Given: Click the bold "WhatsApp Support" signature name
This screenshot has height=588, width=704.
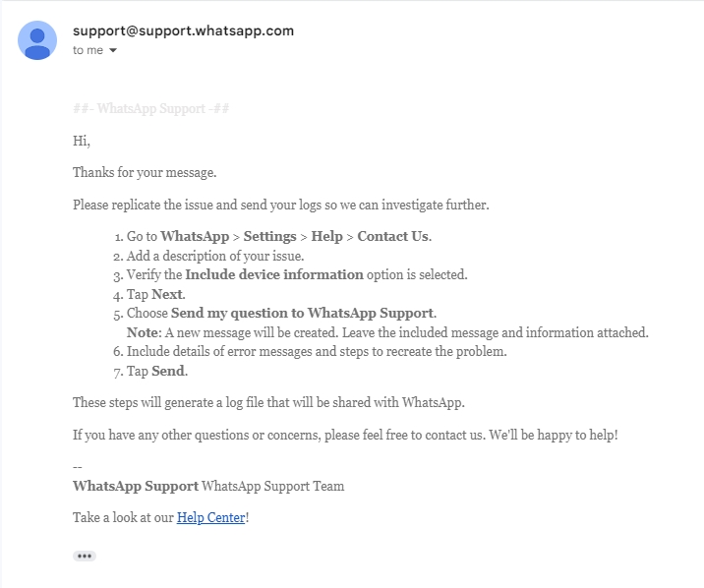Looking at the screenshot, I should [x=136, y=486].
